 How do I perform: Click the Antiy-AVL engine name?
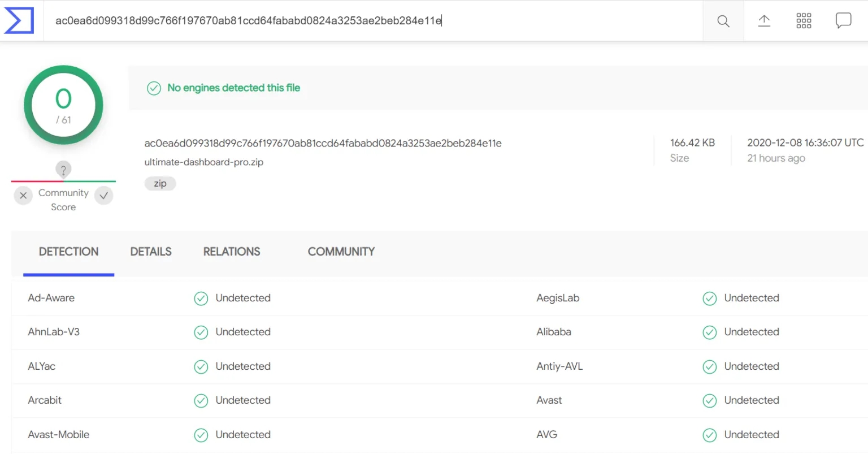[559, 366]
